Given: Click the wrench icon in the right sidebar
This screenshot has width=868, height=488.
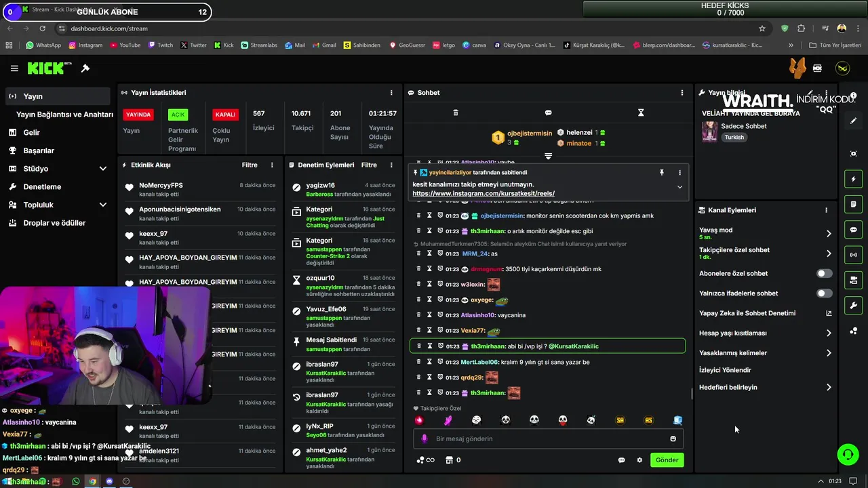Looking at the screenshot, I should [854, 306].
